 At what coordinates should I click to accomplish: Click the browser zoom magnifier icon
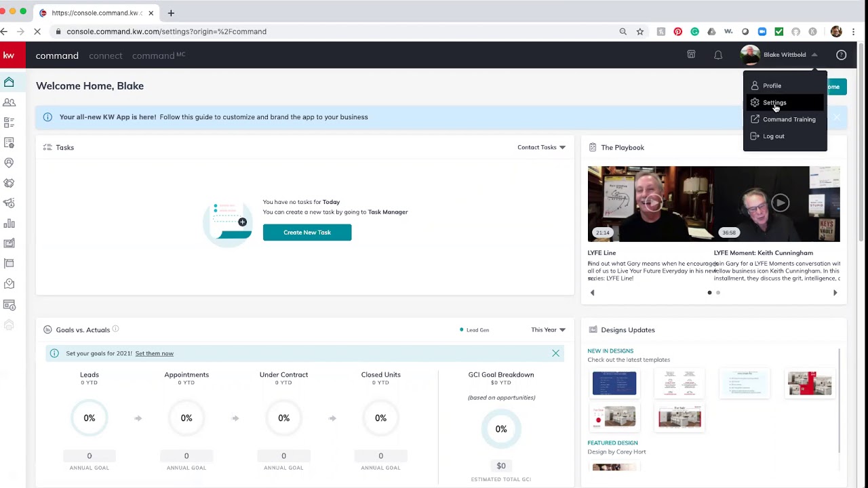click(623, 32)
